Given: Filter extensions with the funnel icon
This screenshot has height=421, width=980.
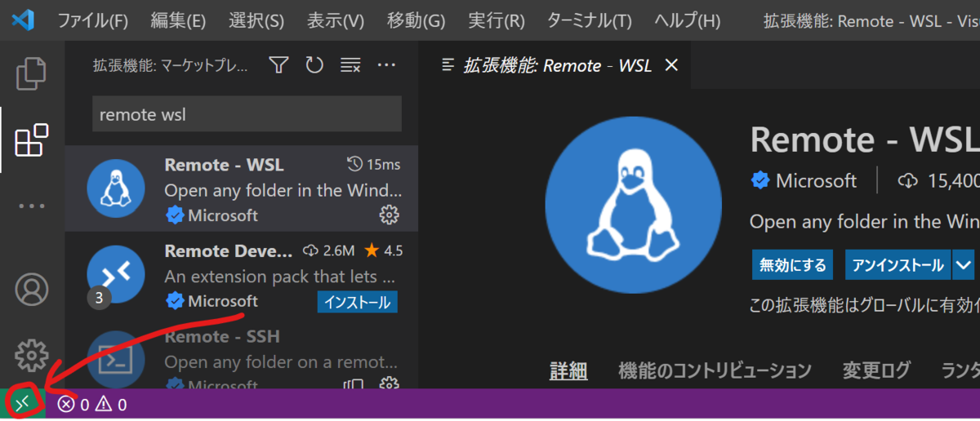Looking at the screenshot, I should tap(279, 64).
